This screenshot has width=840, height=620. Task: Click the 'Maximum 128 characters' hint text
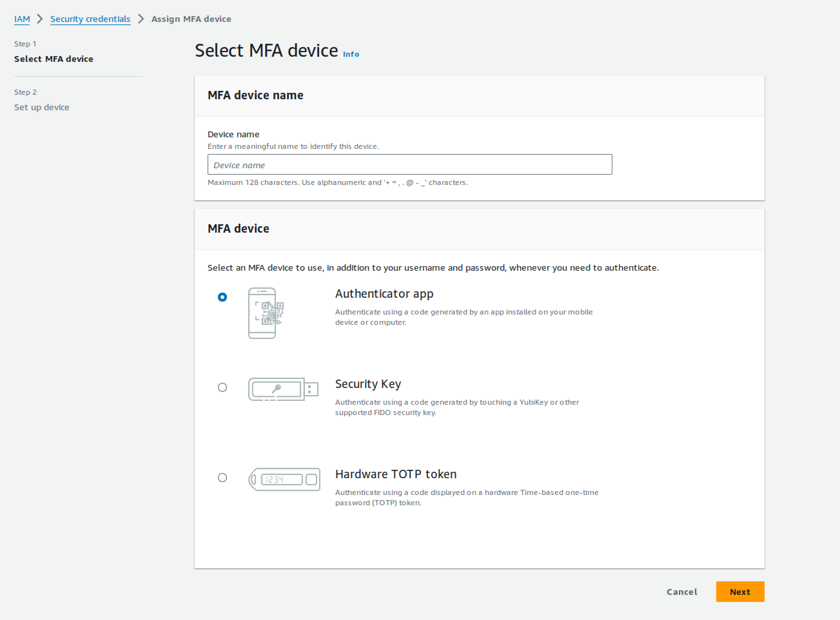337,182
